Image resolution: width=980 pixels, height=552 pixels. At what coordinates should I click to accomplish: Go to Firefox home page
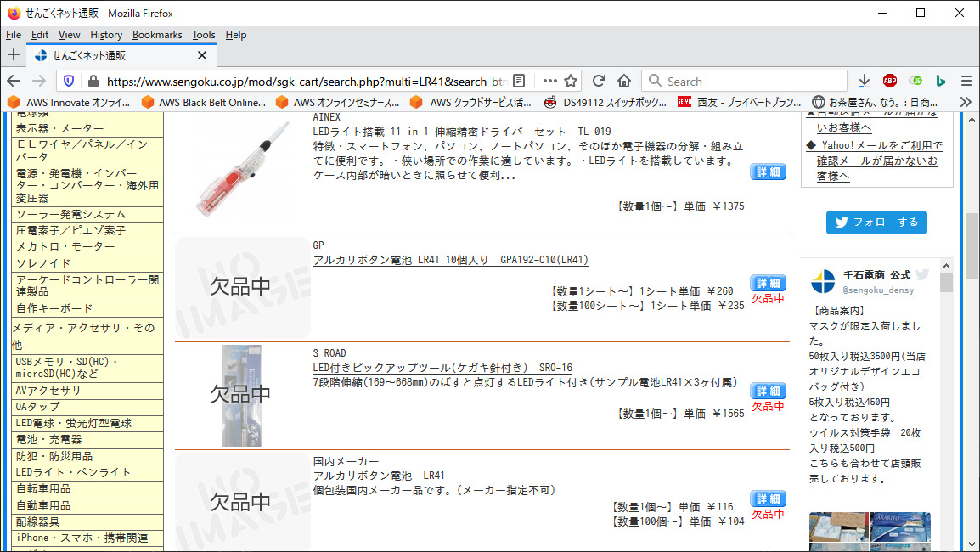623,82
